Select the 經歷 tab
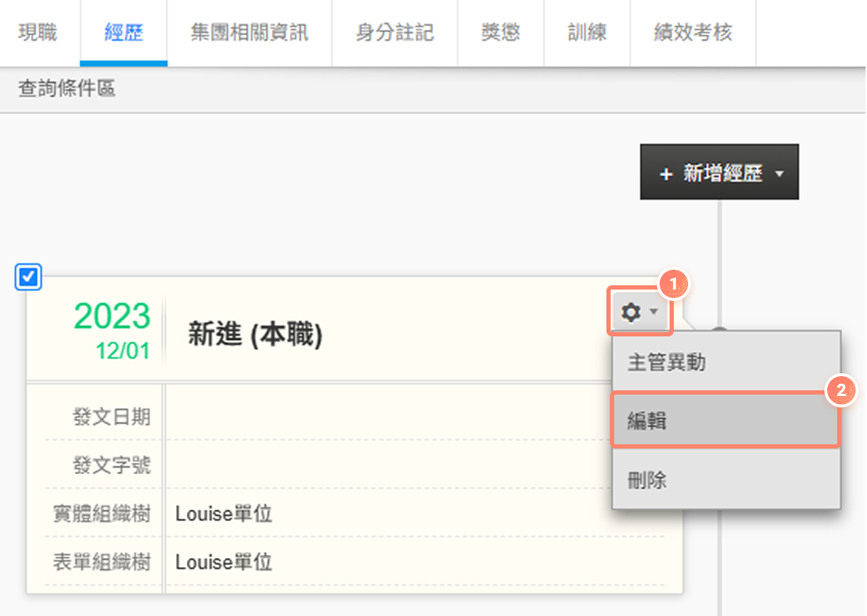This screenshot has height=616, width=867. click(x=124, y=33)
